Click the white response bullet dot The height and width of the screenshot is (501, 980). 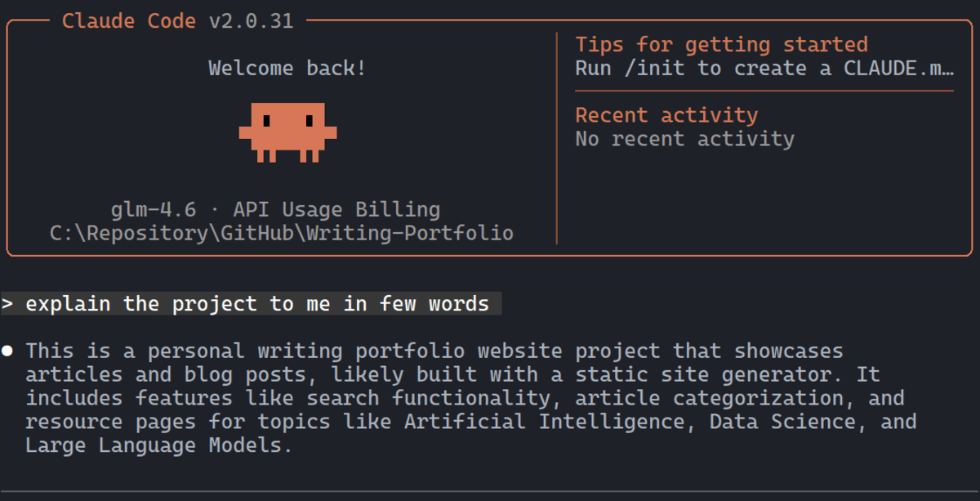[x=7, y=351]
